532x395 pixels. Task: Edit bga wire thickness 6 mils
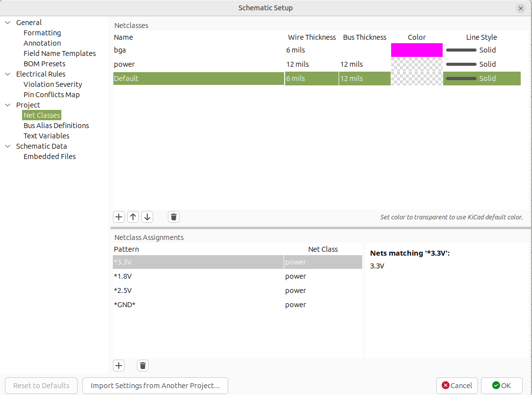pyautogui.click(x=312, y=50)
